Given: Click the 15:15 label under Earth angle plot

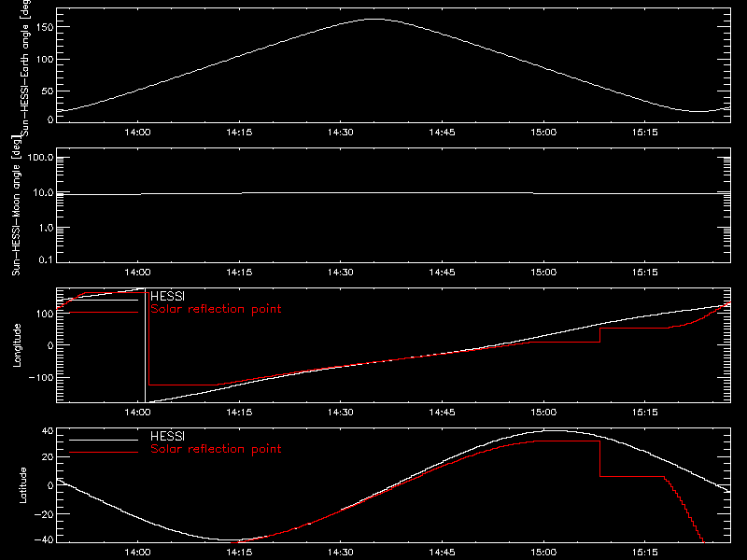Looking at the screenshot, I should 645,133.
